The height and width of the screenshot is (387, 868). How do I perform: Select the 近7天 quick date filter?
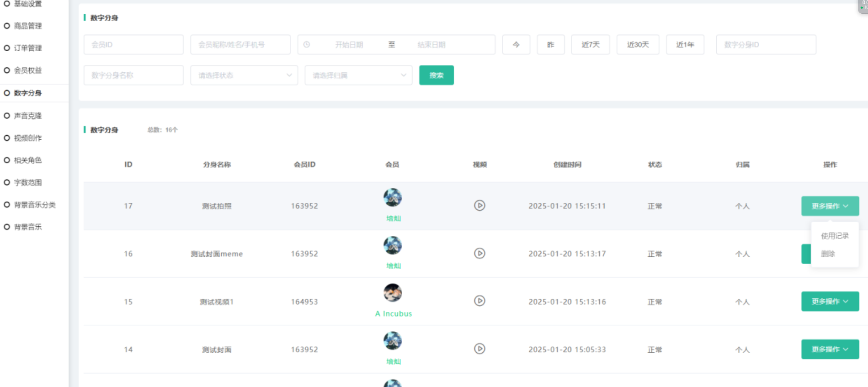pos(590,45)
